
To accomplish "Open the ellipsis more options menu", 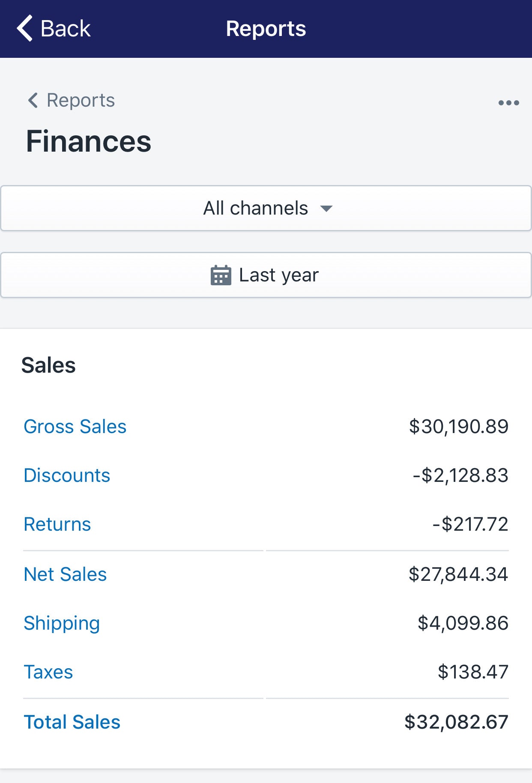I will point(508,102).
